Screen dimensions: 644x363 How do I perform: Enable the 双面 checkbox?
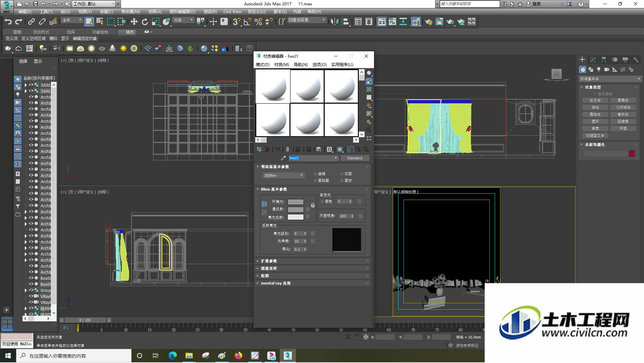pyautogui.click(x=342, y=174)
